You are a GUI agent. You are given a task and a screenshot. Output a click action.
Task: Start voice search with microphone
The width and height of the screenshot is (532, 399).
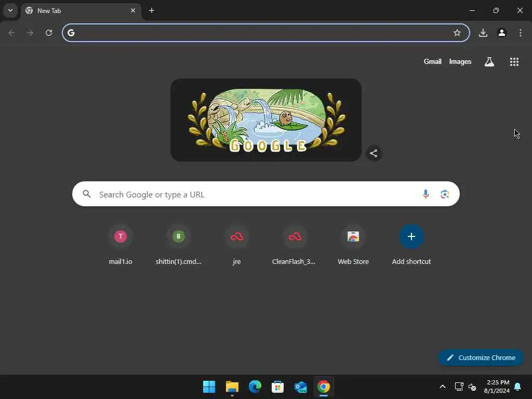[426, 194]
